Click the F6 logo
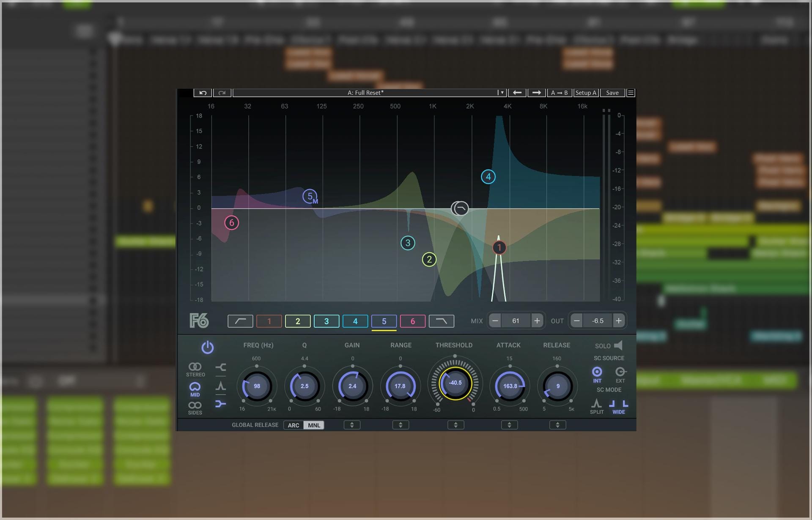 [x=199, y=321]
